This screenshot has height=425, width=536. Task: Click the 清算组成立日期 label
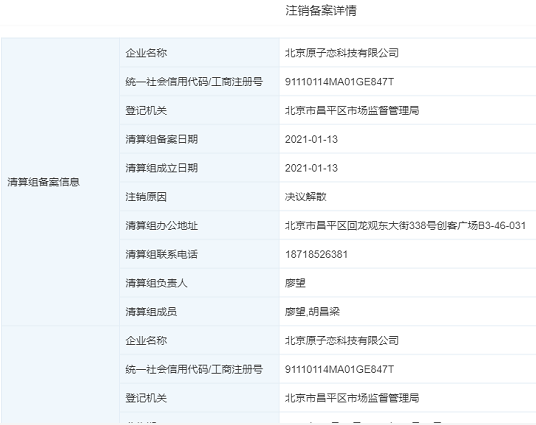pyautogui.click(x=161, y=168)
